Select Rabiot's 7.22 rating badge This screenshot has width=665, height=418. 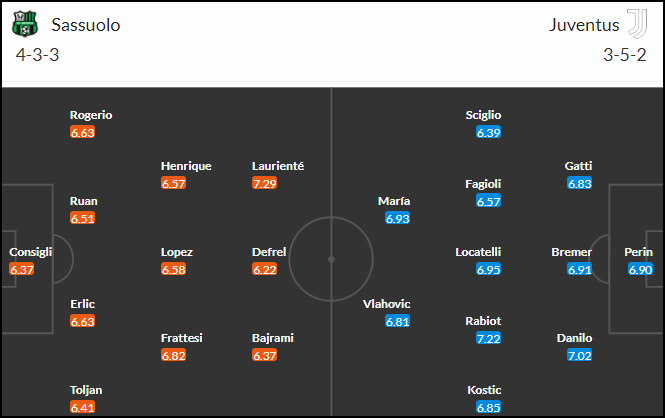tap(489, 338)
